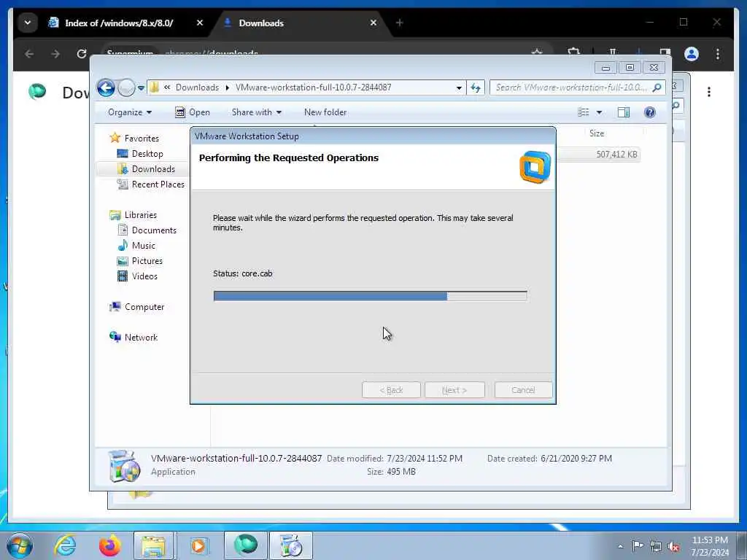Open the browser extensions puzzle icon
The image size is (747, 560).
[x=574, y=52]
